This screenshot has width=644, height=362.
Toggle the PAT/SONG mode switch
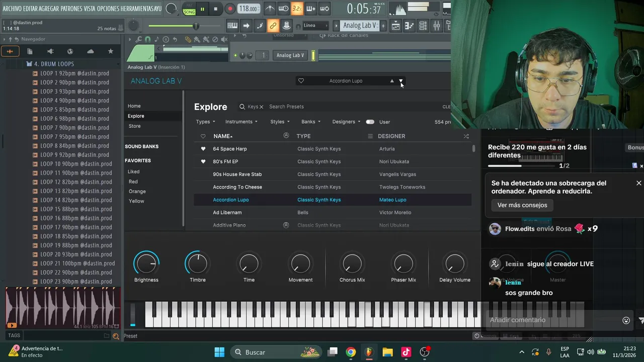point(189,9)
